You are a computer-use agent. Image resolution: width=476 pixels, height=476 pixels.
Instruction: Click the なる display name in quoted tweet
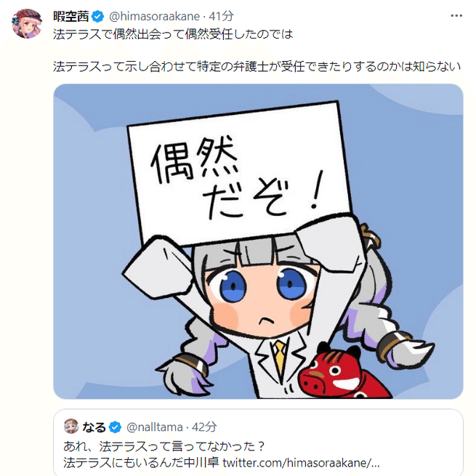tap(94, 427)
